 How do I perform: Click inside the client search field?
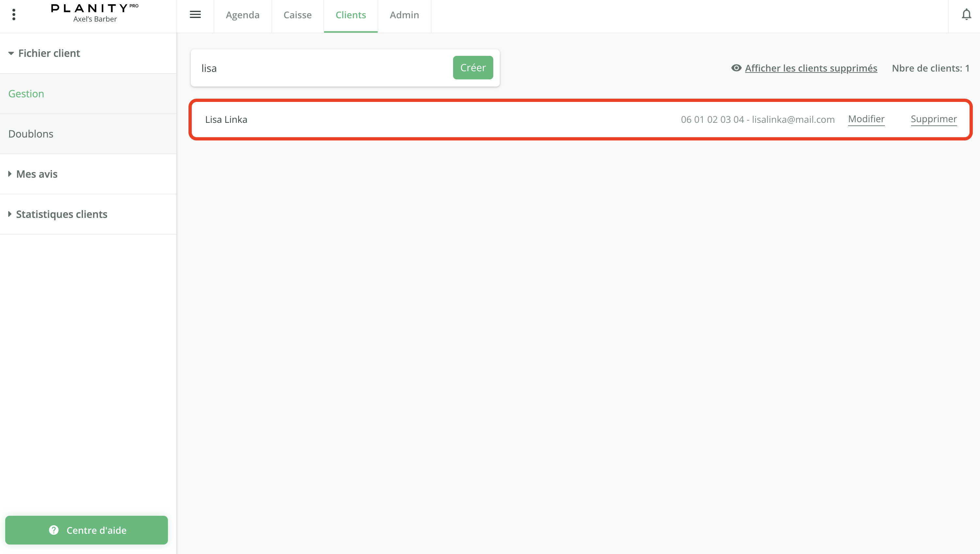(x=323, y=68)
